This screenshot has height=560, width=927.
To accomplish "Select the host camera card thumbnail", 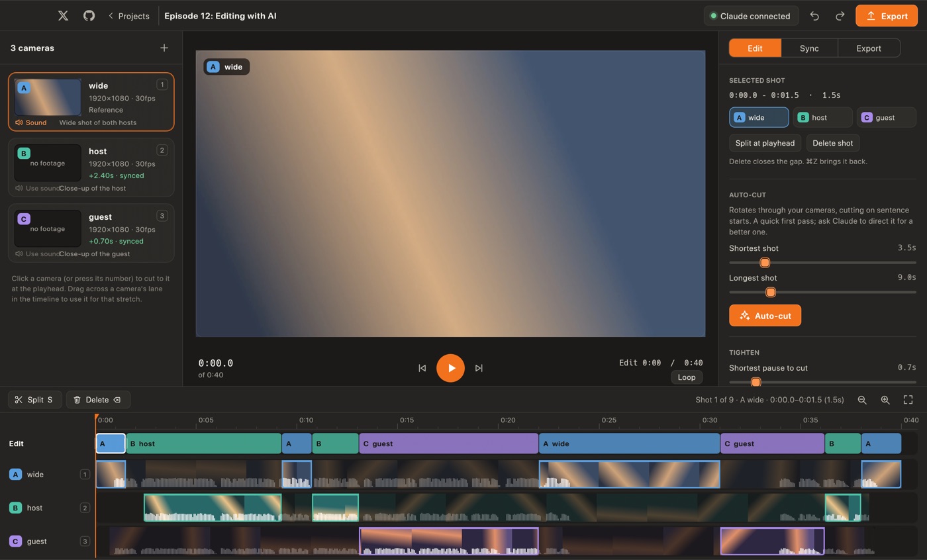I will 48,163.
